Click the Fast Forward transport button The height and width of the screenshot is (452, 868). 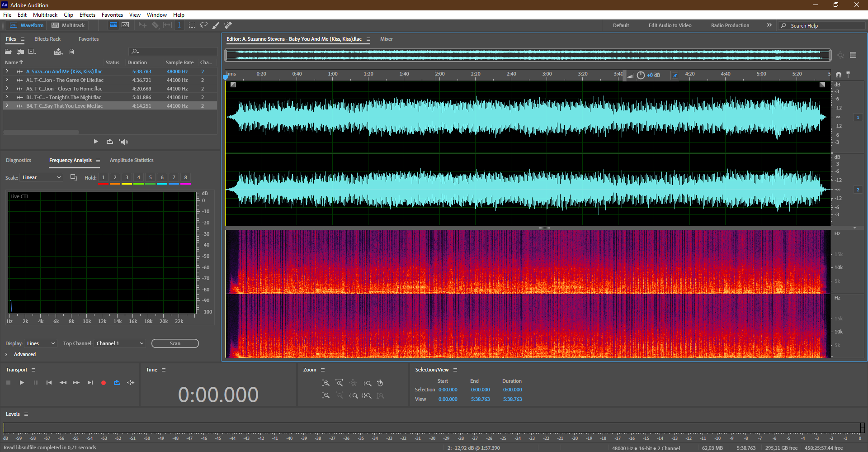pos(76,383)
